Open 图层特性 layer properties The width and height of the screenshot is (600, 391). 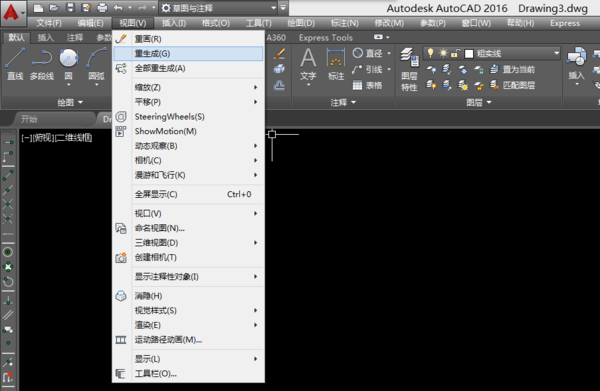coord(409,69)
